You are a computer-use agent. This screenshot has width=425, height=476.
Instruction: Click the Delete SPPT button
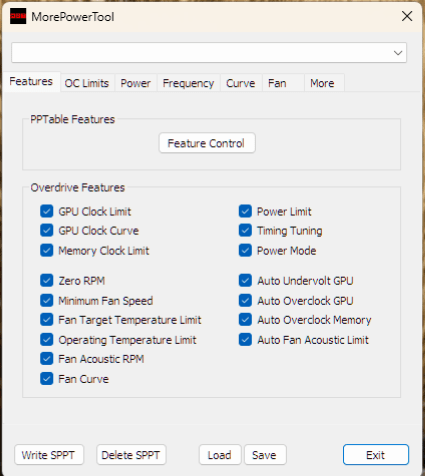pyautogui.click(x=131, y=455)
